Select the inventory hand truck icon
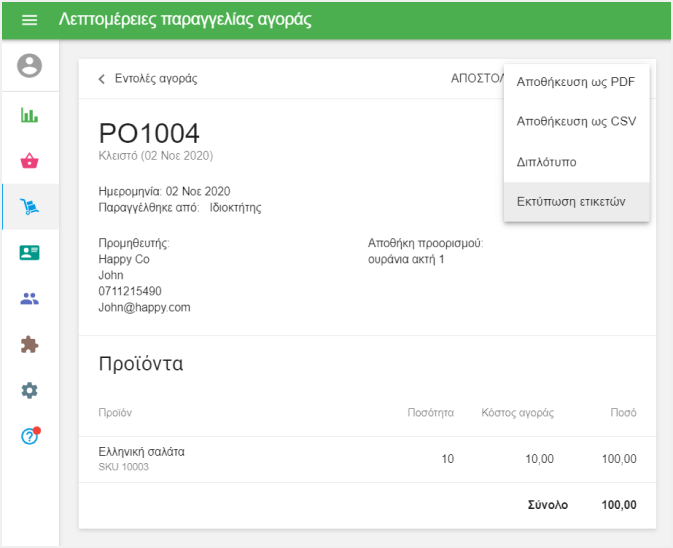 click(30, 207)
